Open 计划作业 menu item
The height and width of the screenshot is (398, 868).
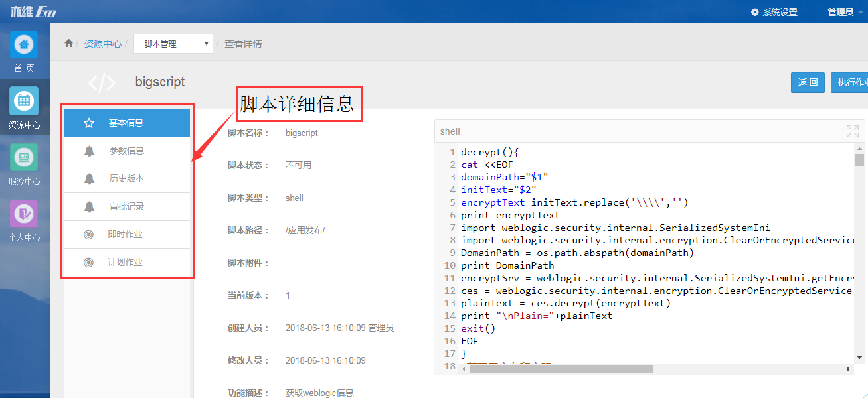click(126, 262)
